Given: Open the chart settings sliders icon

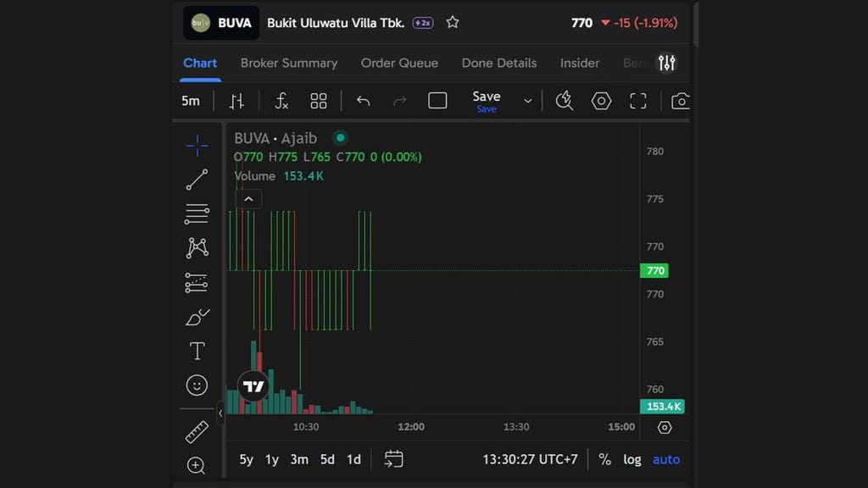Looking at the screenshot, I should [x=666, y=63].
